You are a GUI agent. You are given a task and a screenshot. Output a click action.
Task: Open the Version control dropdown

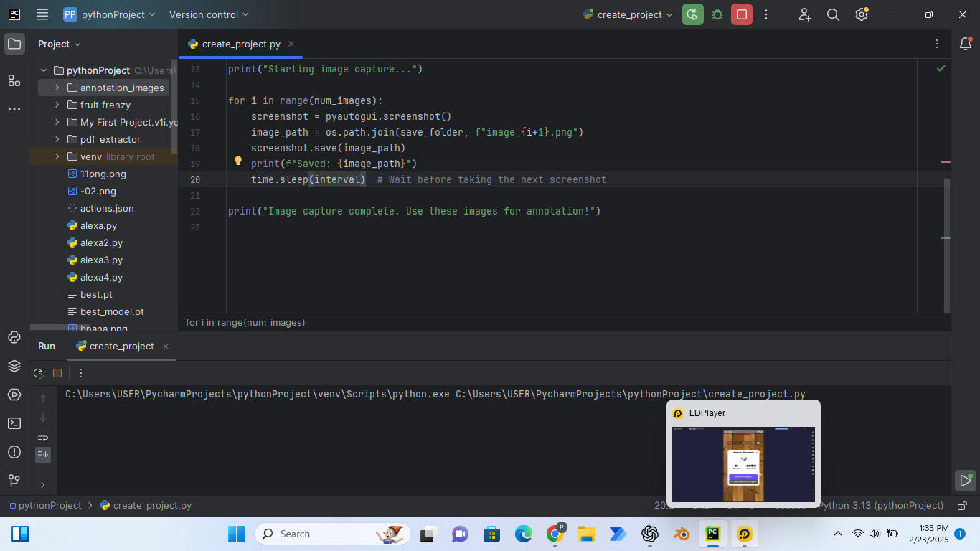click(x=209, y=14)
